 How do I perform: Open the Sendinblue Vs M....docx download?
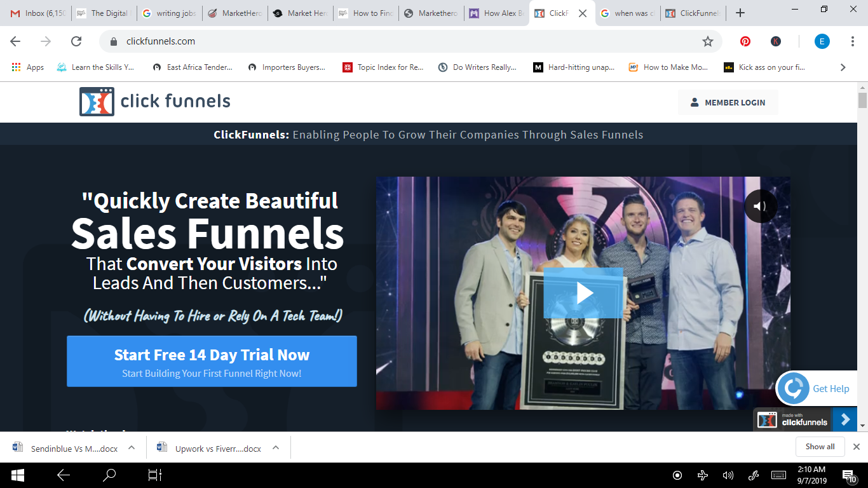[67, 448]
